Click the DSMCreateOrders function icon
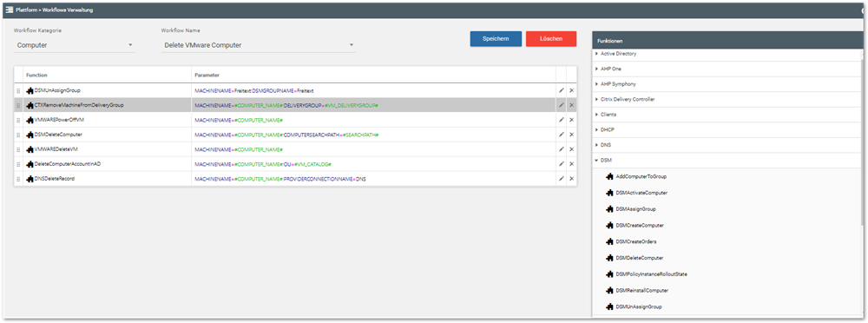 (610, 241)
